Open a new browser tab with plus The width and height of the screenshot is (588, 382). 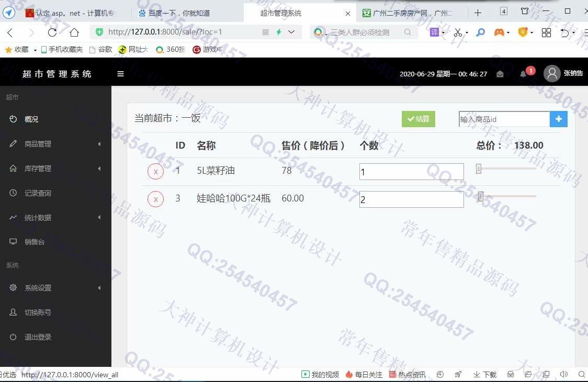[x=478, y=13]
